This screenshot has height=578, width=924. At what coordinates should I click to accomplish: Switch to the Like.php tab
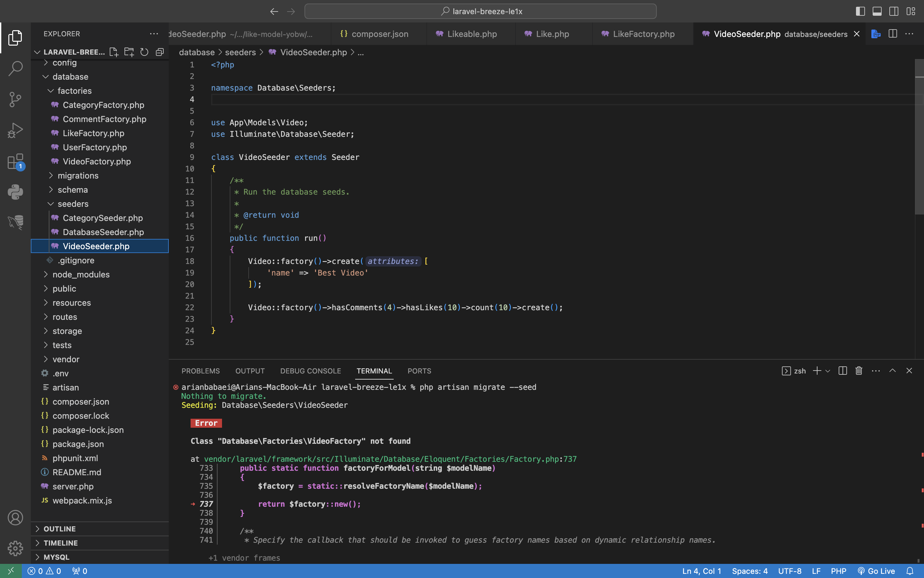(554, 34)
